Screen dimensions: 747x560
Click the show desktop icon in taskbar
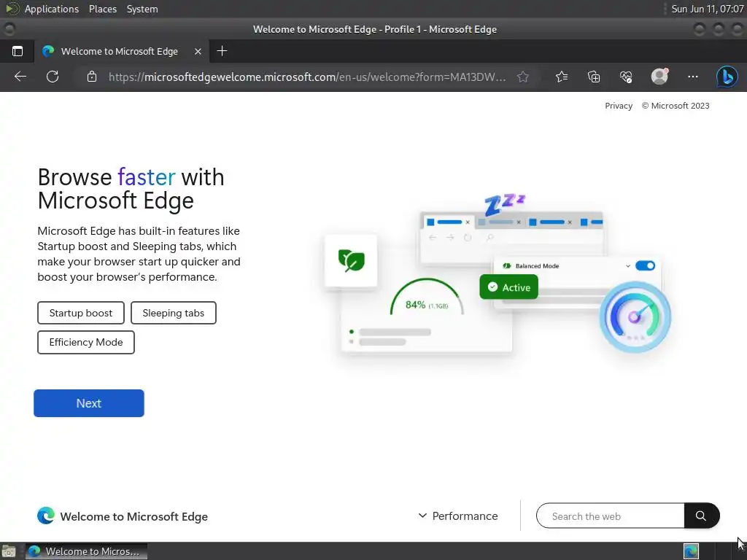pyautogui.click(x=9, y=551)
